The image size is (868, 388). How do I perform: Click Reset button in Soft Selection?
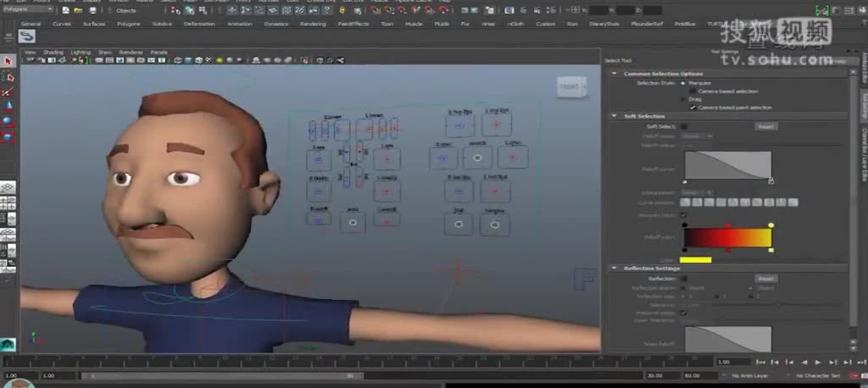point(765,126)
